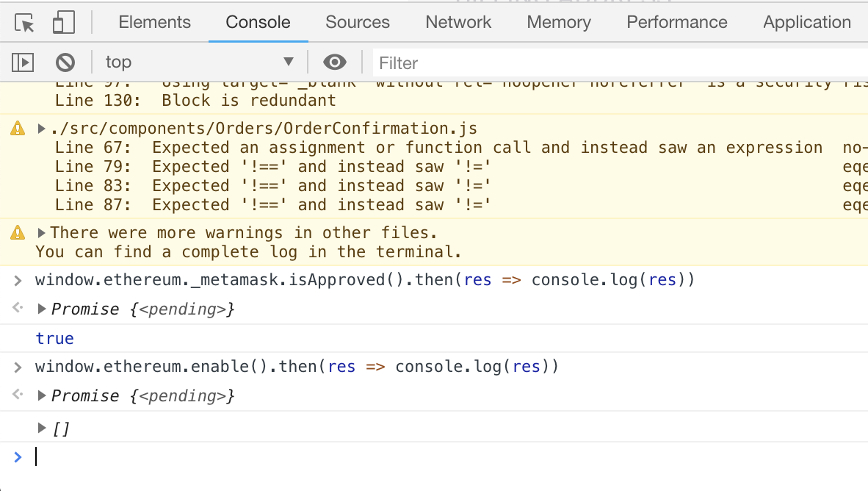Toggle the device emulation toolbar
The width and height of the screenshot is (868, 491).
[62, 22]
